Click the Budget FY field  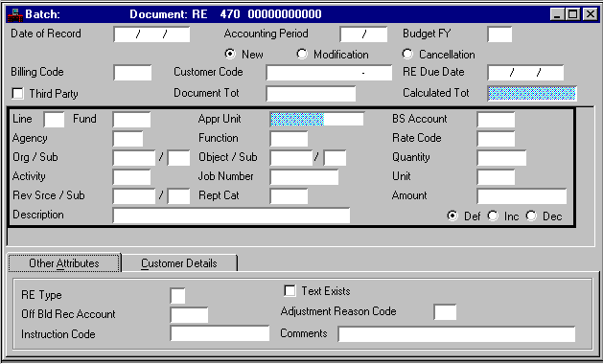[x=499, y=34]
